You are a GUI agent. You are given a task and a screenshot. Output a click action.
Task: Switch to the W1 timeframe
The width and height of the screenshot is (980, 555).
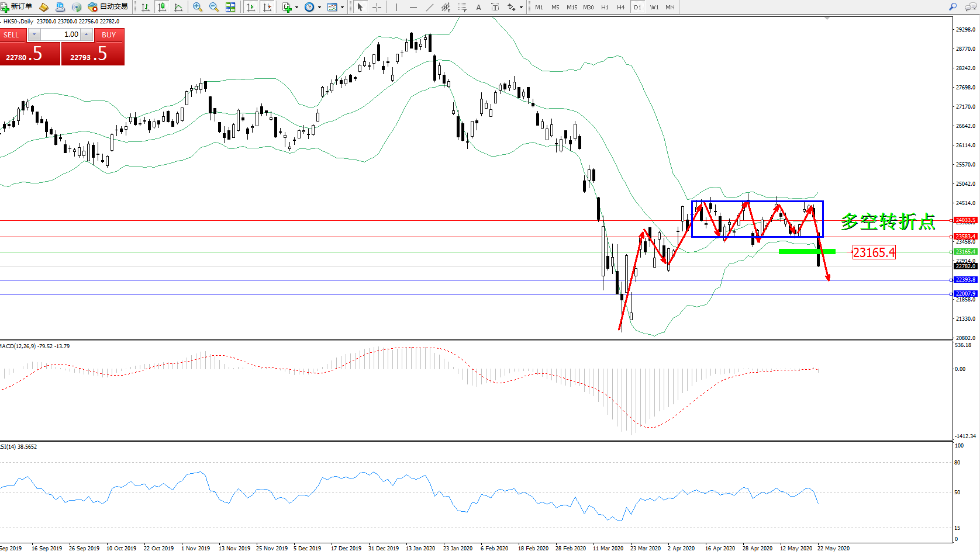tap(654, 7)
